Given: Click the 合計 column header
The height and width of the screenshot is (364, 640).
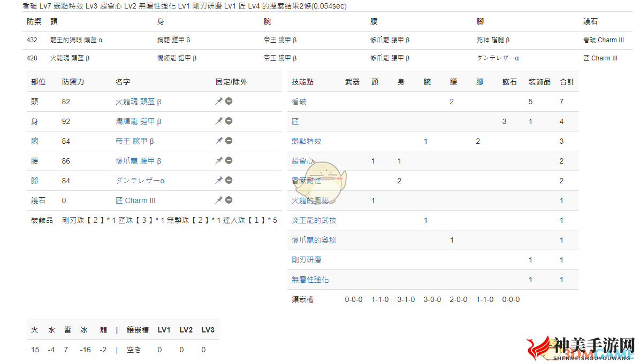Looking at the screenshot, I should [x=567, y=82].
